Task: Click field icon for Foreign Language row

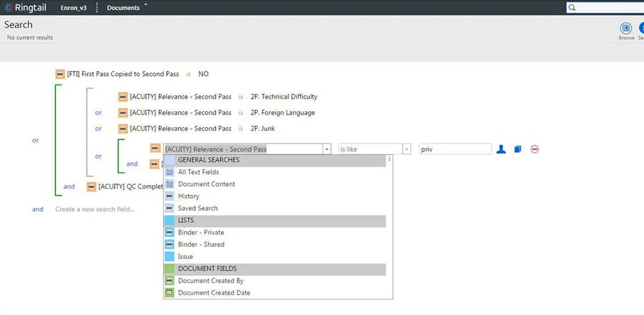Action: [x=123, y=113]
